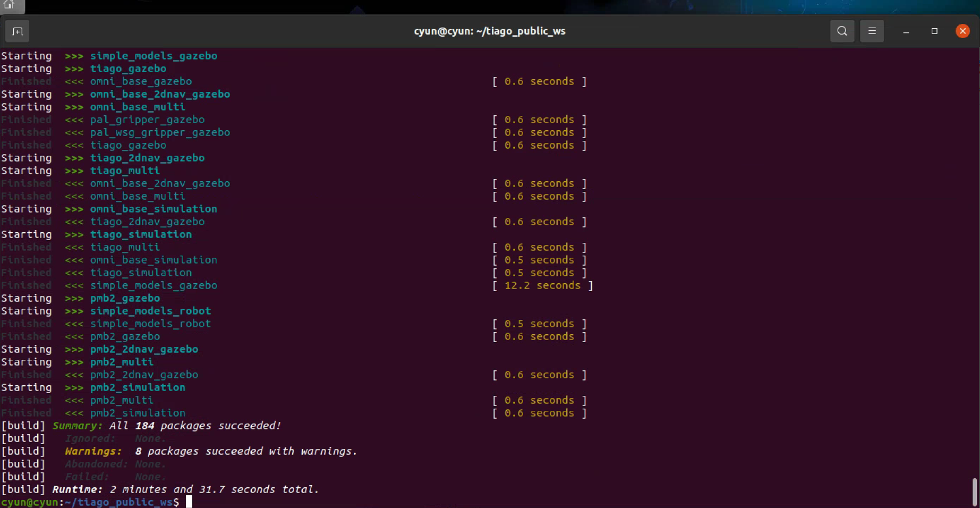Click 'pmb2_2dnav_gazebo' in its Finished line
980x508 pixels.
[144, 375]
